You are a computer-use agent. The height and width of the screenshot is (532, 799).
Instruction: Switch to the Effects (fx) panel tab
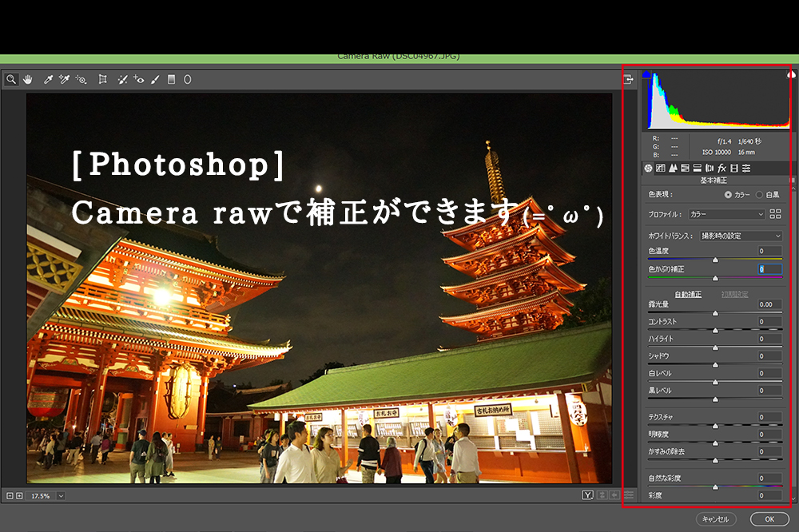(722, 169)
